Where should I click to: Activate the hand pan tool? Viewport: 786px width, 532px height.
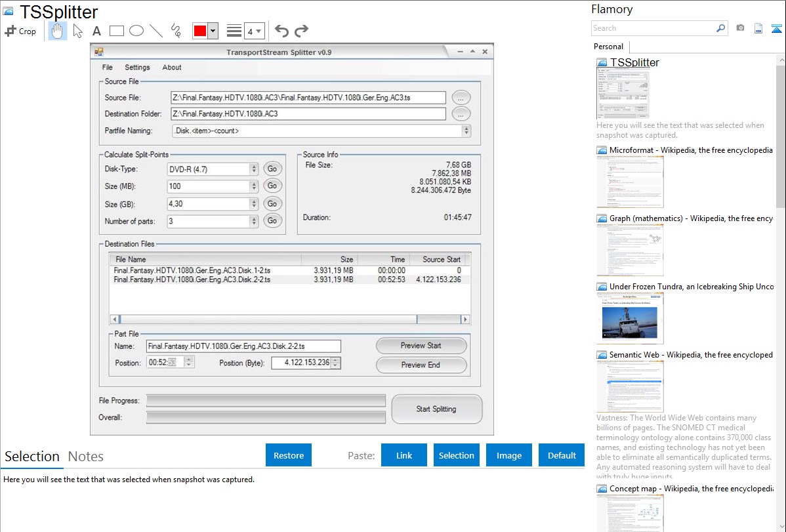pos(58,31)
